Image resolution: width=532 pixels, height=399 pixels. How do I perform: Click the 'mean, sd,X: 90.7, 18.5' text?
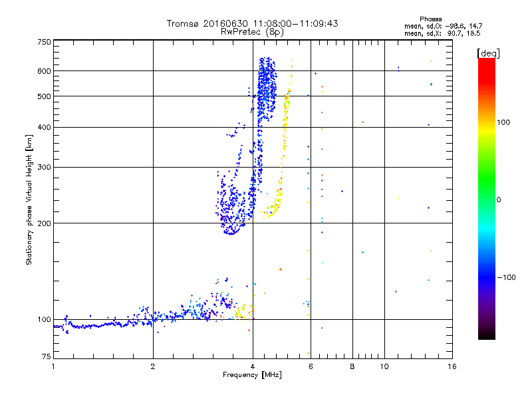click(442, 33)
